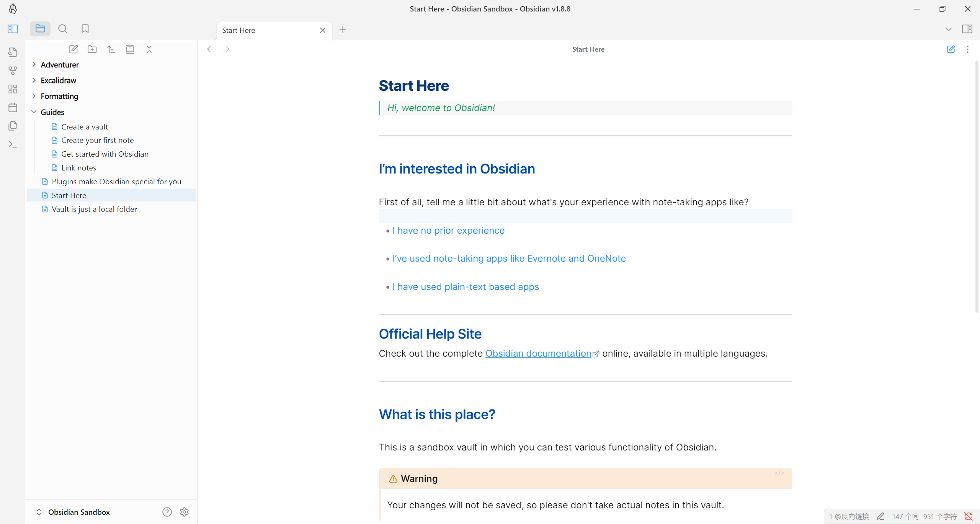Click the Obsidian logo in title bar
Screen dimensions: 980x524
coord(13,8)
